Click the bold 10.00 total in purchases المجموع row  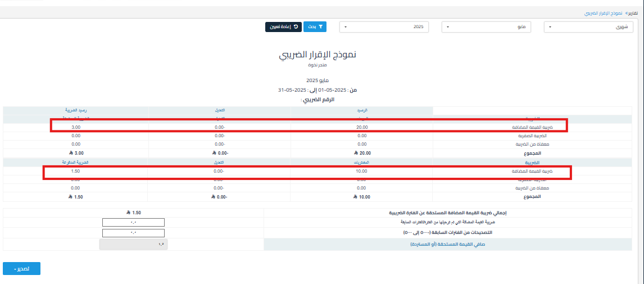(x=362, y=197)
